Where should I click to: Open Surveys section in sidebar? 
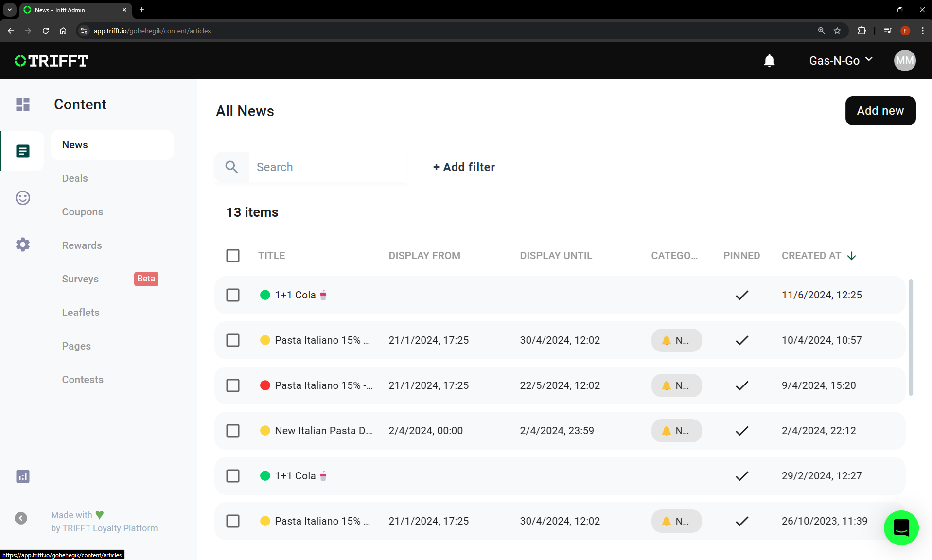point(80,279)
